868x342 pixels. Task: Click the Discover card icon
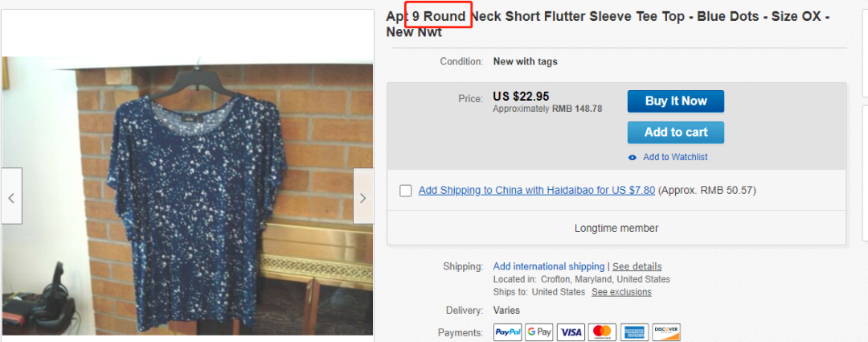coord(666,332)
